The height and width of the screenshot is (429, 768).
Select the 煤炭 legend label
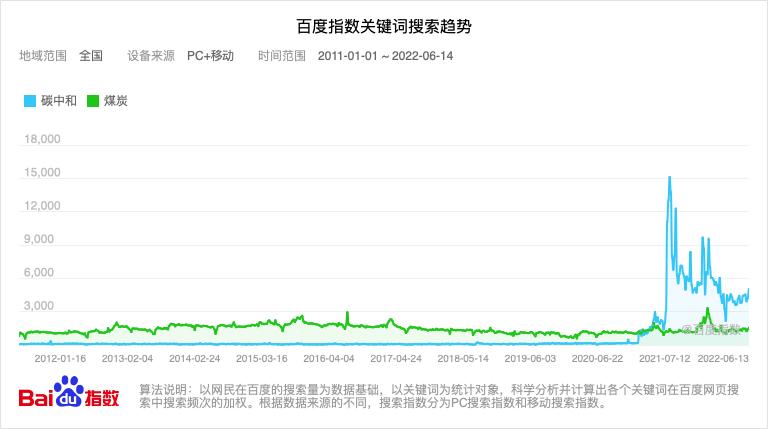coord(116,101)
